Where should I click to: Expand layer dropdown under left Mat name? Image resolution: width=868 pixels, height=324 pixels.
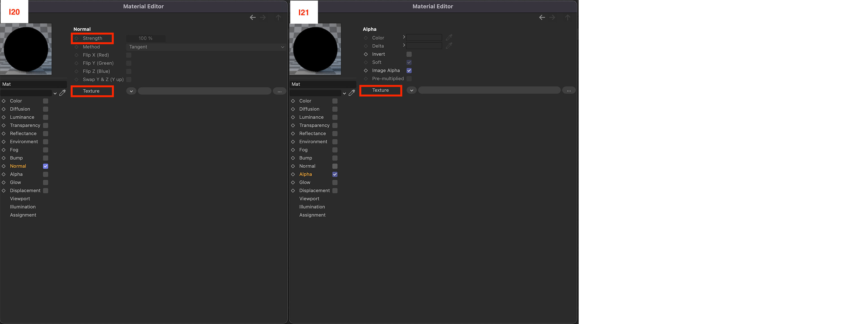coord(55,93)
